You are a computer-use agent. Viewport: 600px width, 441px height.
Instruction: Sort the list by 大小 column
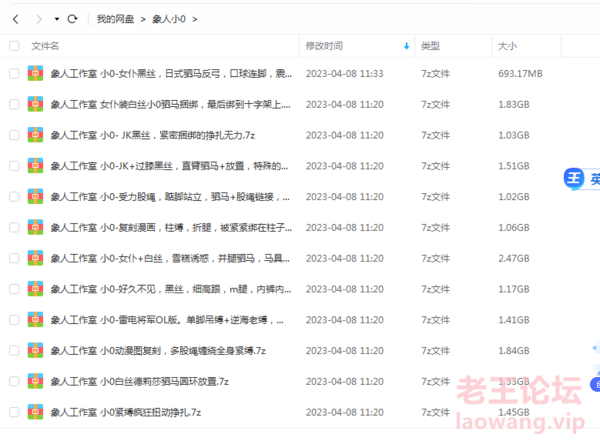coord(507,46)
